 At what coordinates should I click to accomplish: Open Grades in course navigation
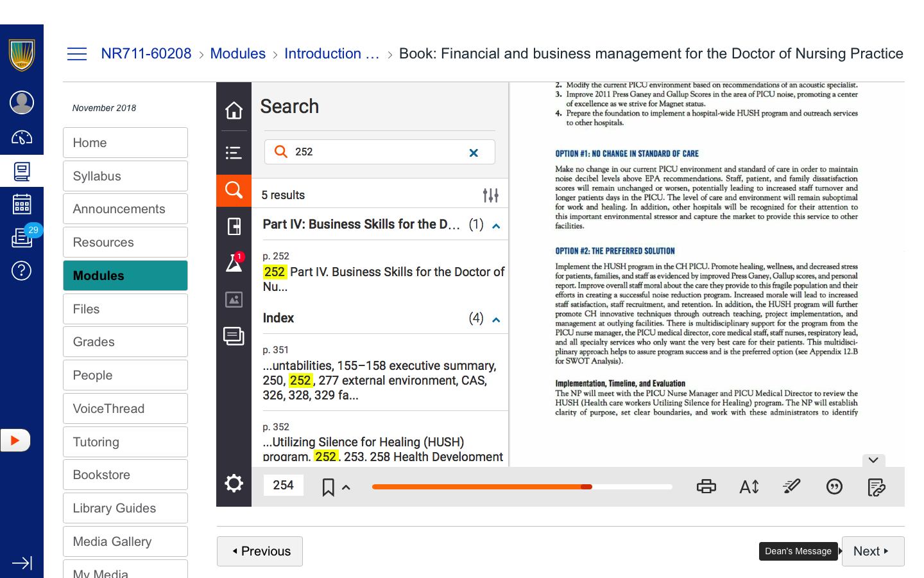(125, 342)
